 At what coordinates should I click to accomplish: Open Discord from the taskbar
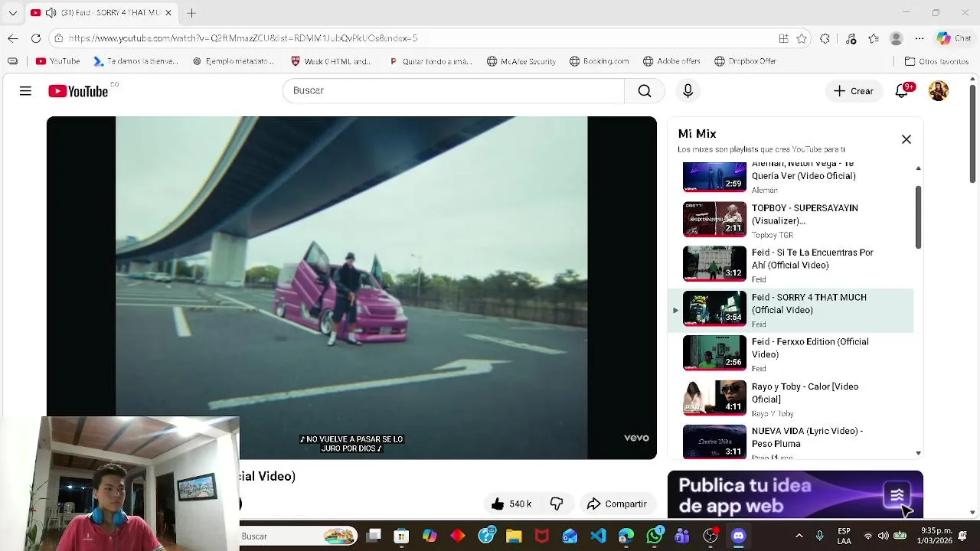coord(738,536)
